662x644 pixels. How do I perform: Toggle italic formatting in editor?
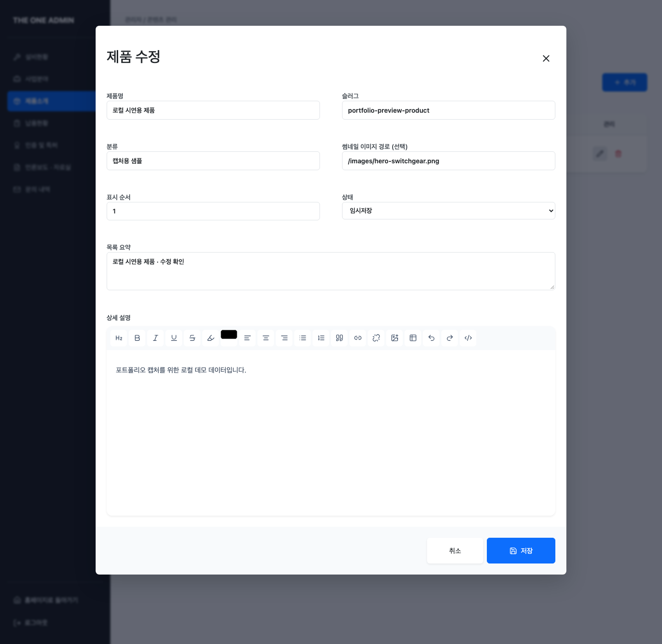click(x=155, y=338)
